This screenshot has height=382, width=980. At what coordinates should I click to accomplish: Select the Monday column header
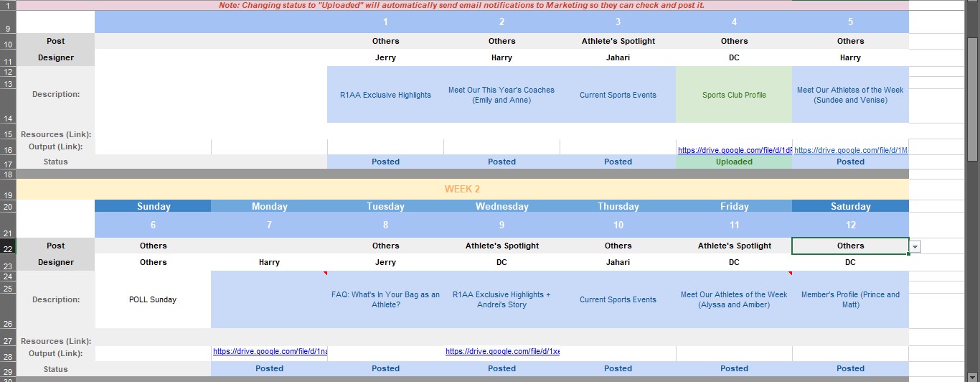(270, 206)
